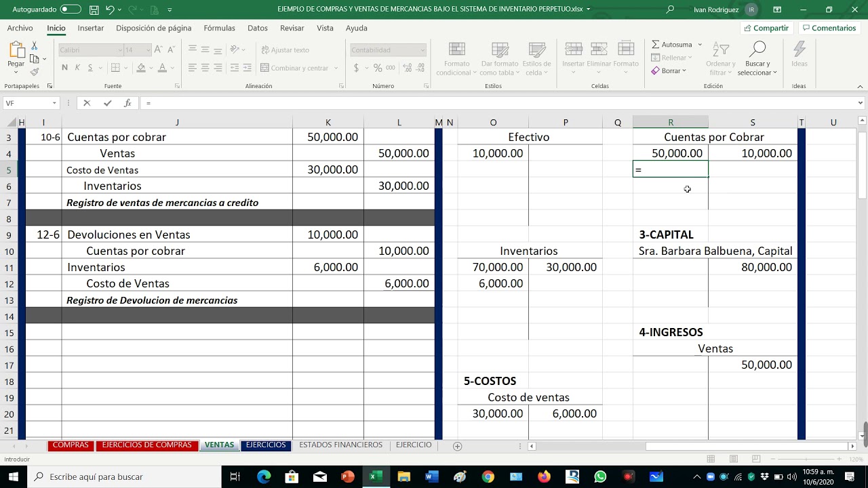The width and height of the screenshot is (868, 488).
Task: Expand the formula bar with chevron
Action: (x=861, y=103)
